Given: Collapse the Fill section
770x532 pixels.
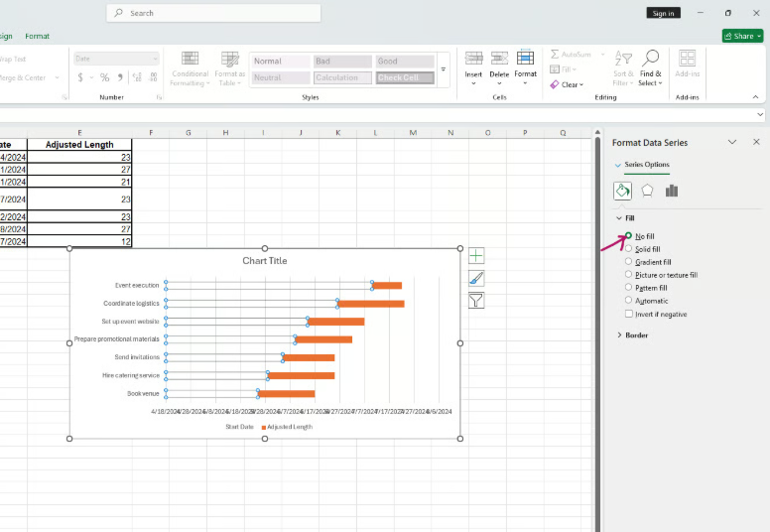Looking at the screenshot, I should point(618,218).
